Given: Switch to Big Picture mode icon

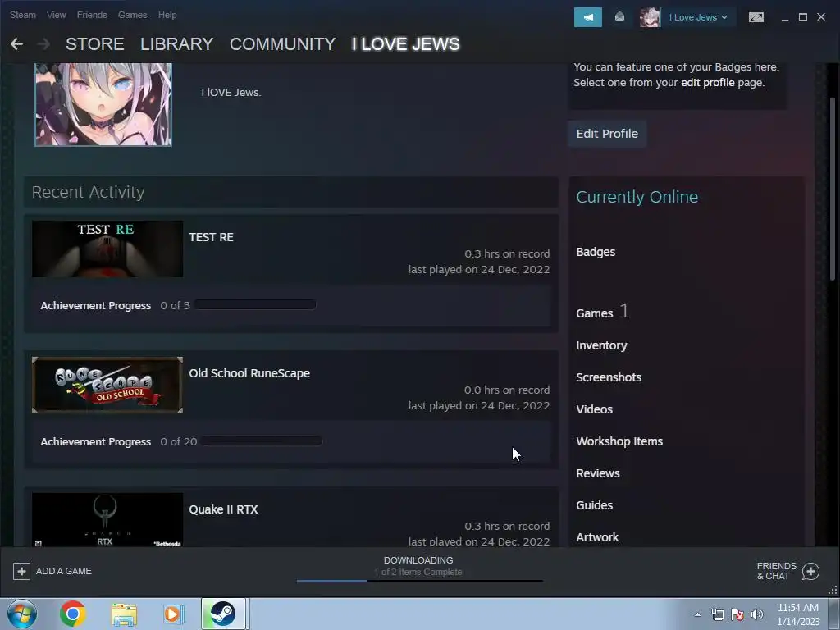Looking at the screenshot, I should [756, 17].
